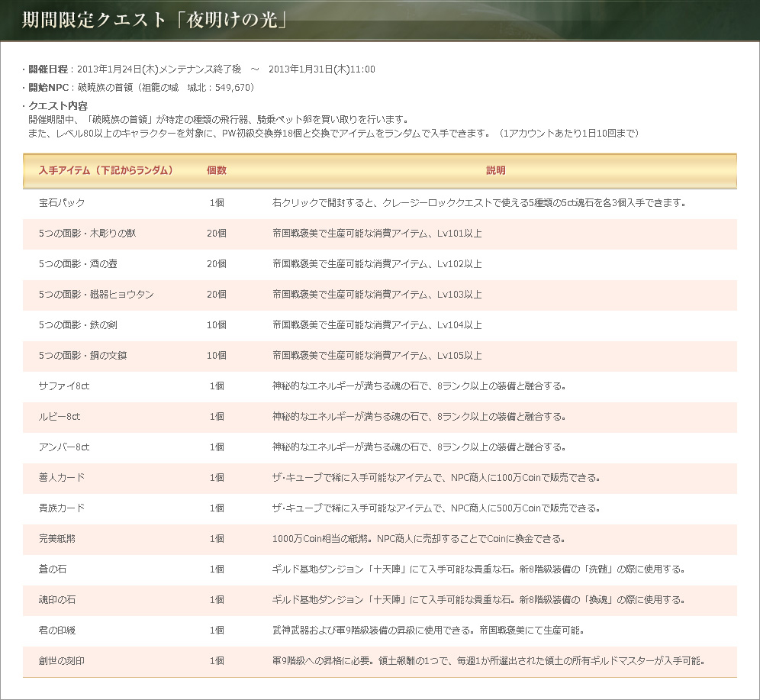Screen dimensions: 760x700
Task: Click description containing Lv102以上
Action: pyautogui.click(x=377, y=263)
